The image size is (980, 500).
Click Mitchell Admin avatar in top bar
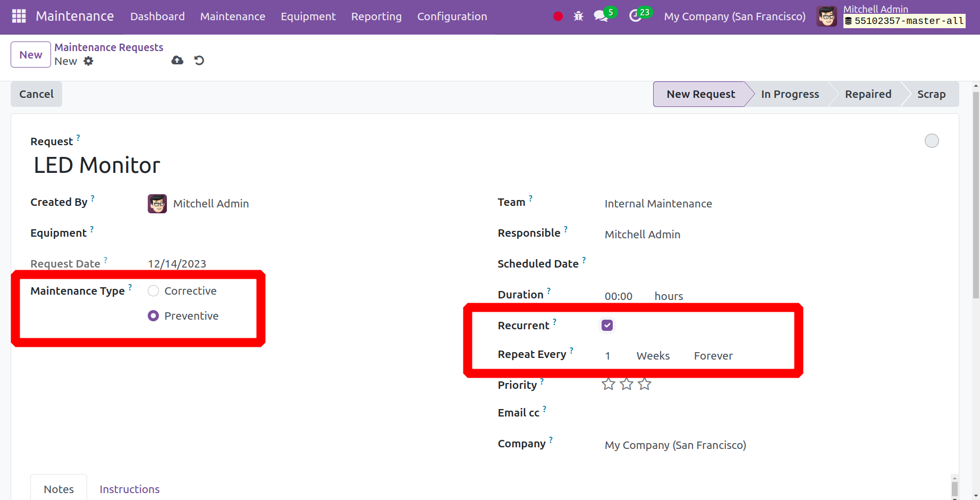(826, 16)
